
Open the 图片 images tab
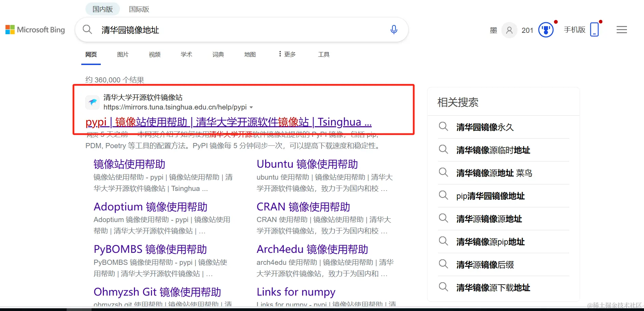pos(123,55)
